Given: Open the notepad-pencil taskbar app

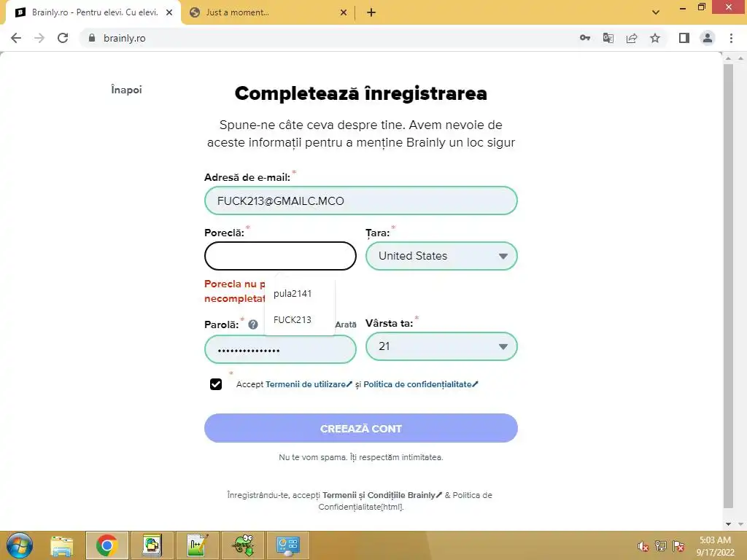Looking at the screenshot, I should click(197, 545).
